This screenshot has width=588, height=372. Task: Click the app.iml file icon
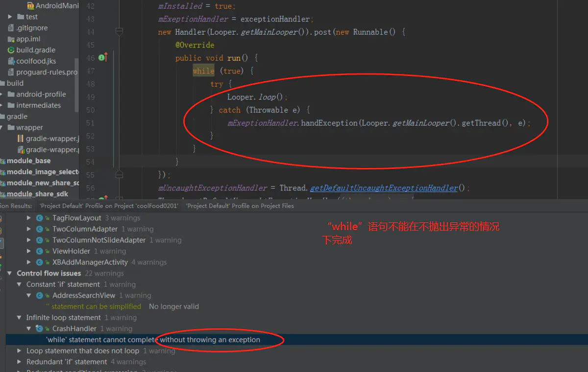click(11, 39)
